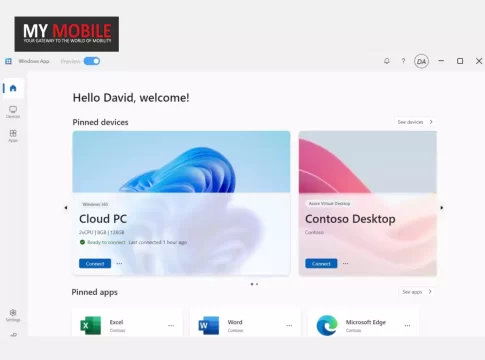The image size is (485, 360).
Task: Launch the Microsoft Edge icon
Action: click(x=327, y=325)
